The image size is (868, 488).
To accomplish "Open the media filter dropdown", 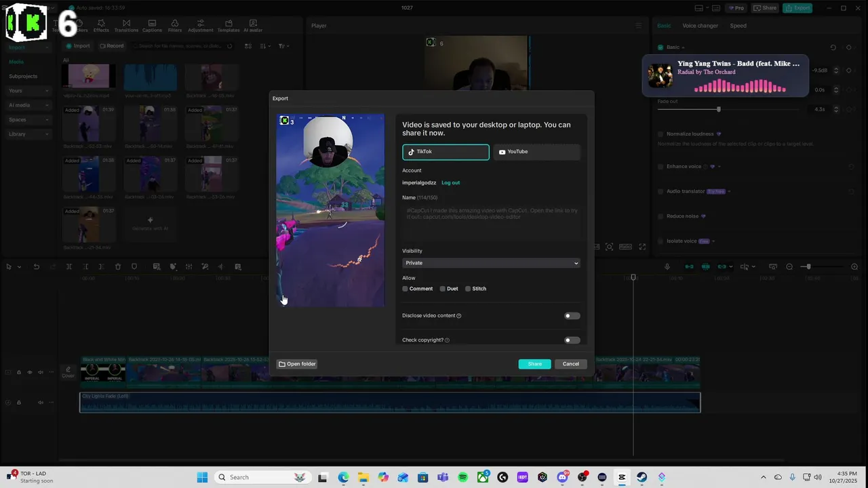I will pyautogui.click(x=283, y=46).
